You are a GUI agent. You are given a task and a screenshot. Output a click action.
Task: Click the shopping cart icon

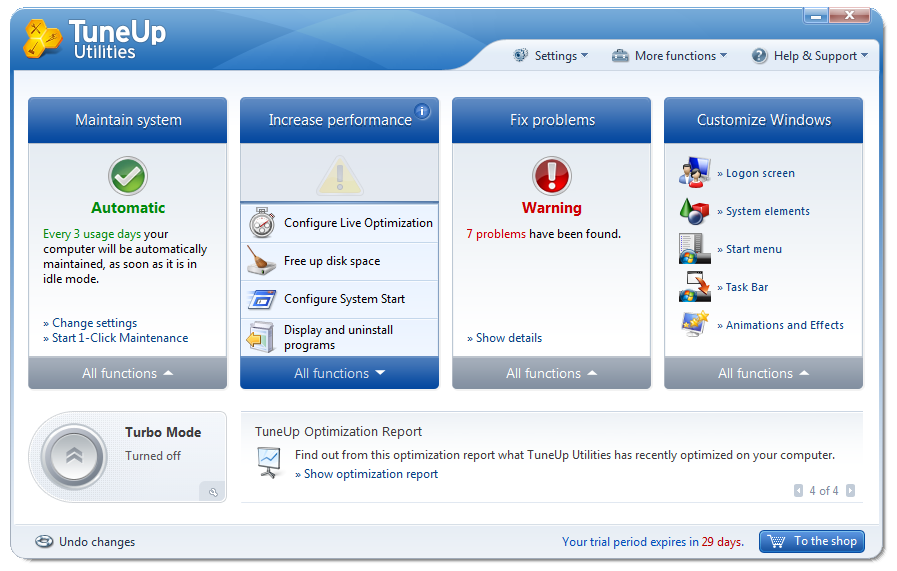(776, 541)
